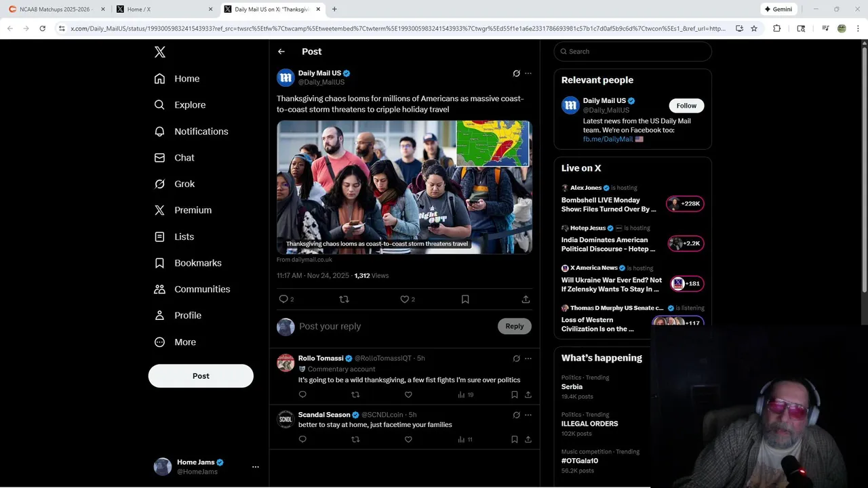Bookmark the Daily Mail post
Screen dimensions: 868x488
(x=465, y=299)
